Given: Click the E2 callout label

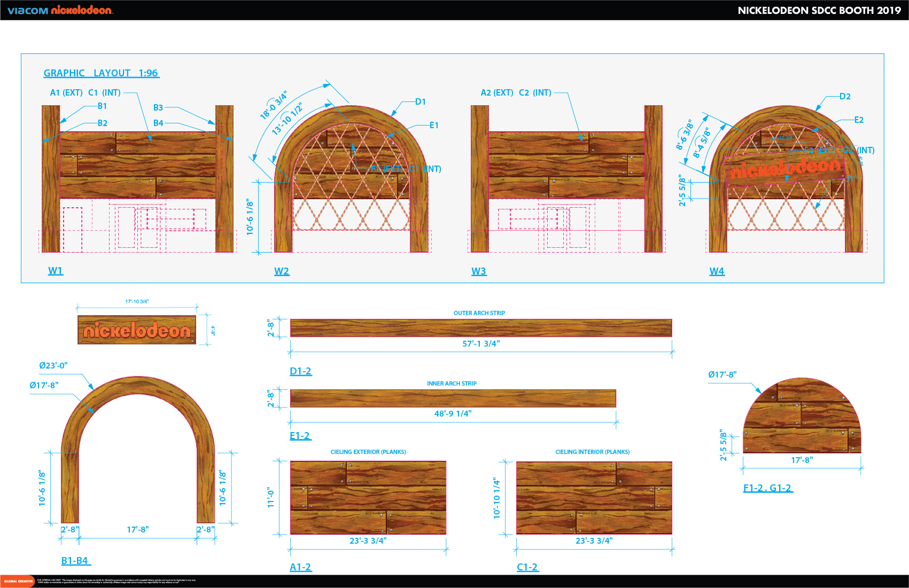Looking at the screenshot, I should 859,120.
